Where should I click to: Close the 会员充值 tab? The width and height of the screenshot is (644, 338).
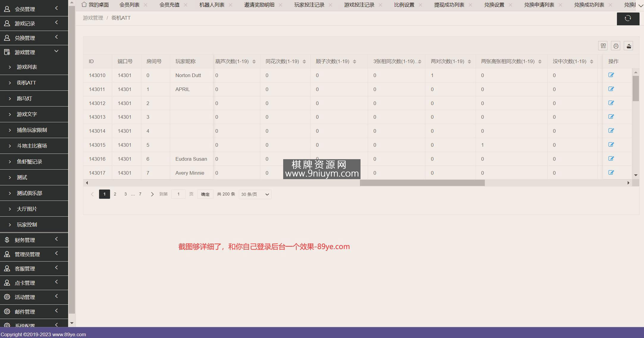tap(185, 5)
